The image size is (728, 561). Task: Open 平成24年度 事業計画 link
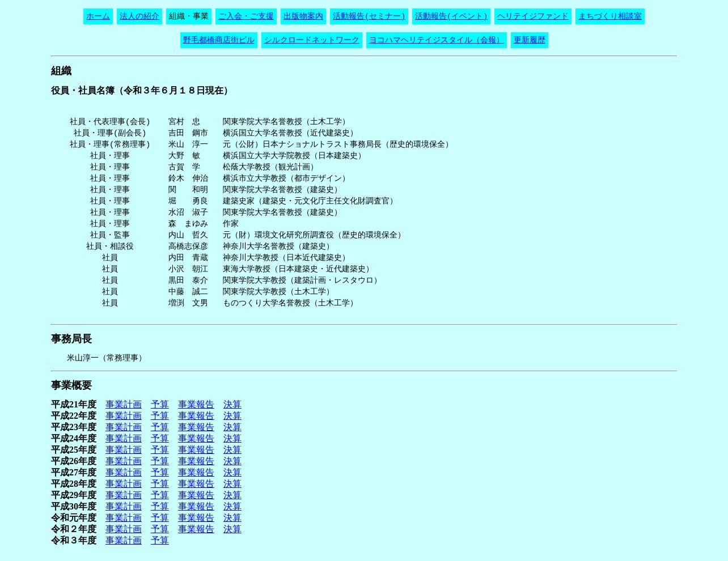click(x=124, y=439)
